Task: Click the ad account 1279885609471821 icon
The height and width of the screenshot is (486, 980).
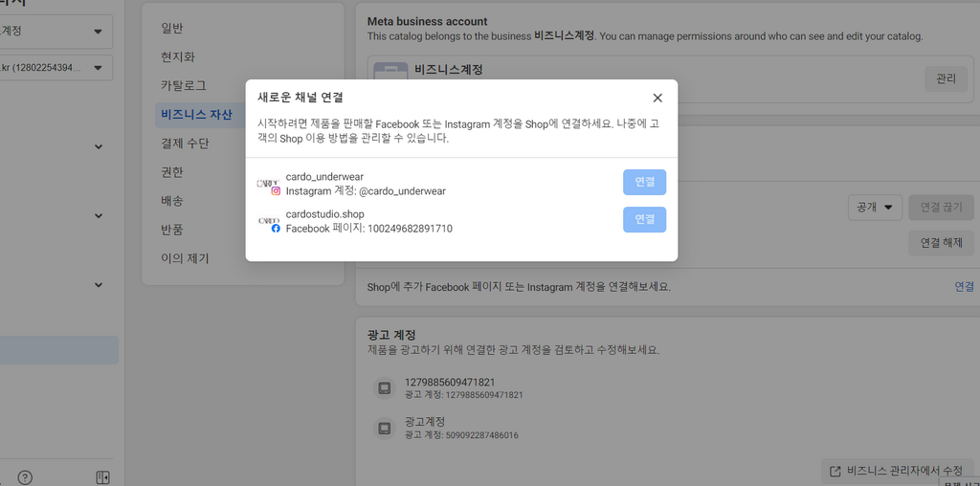Action: [385, 387]
